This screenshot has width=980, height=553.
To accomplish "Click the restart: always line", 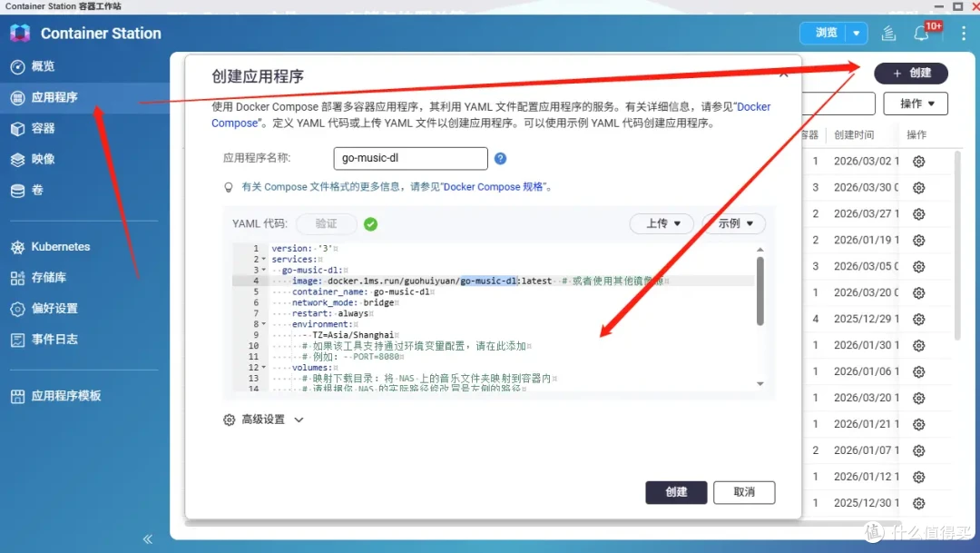I will (x=330, y=313).
